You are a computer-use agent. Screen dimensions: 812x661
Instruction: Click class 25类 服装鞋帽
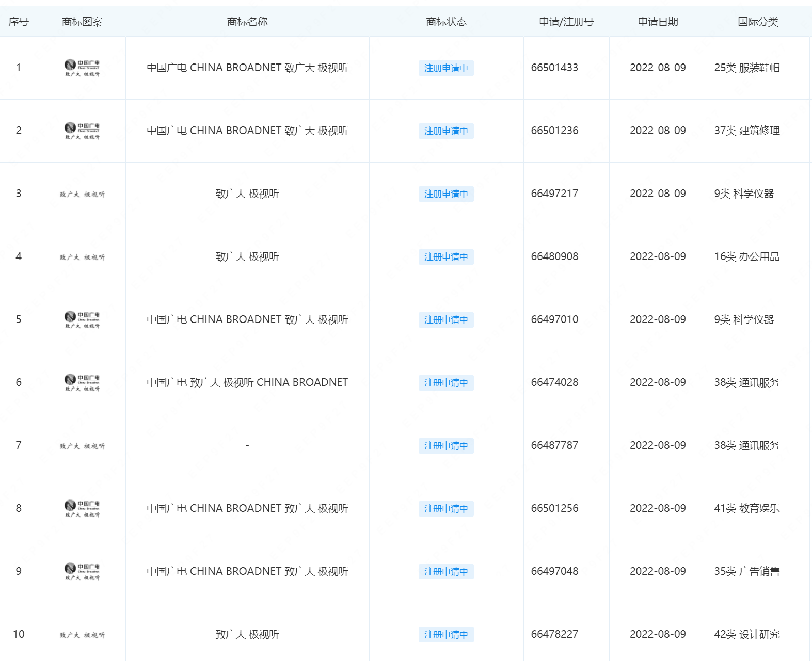(x=747, y=68)
